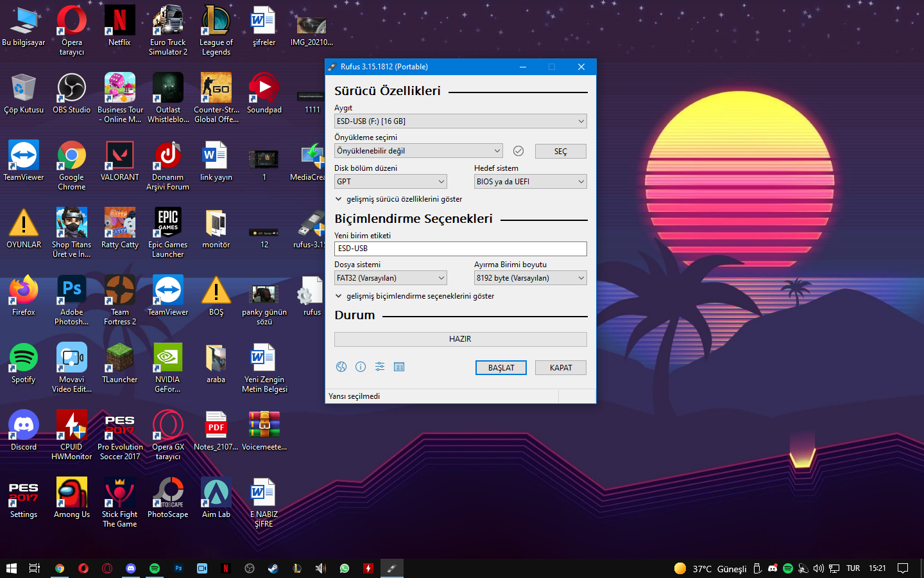This screenshot has height=578, width=924.
Task: Select Soundpad desktop icon
Action: 264,94
